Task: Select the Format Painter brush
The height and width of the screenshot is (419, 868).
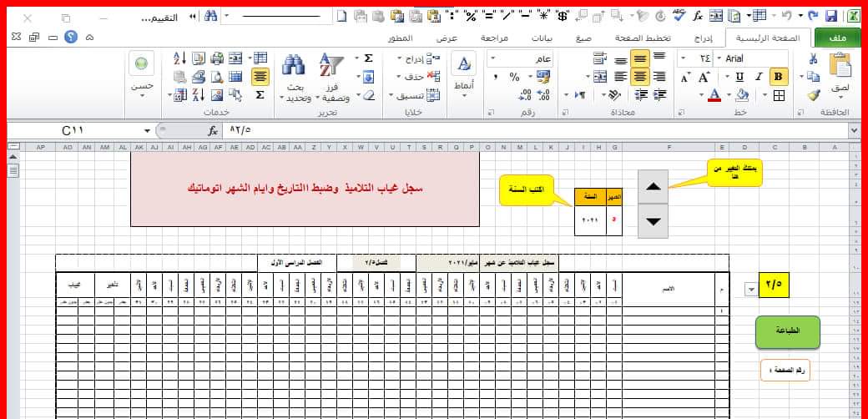Action: pos(813,95)
